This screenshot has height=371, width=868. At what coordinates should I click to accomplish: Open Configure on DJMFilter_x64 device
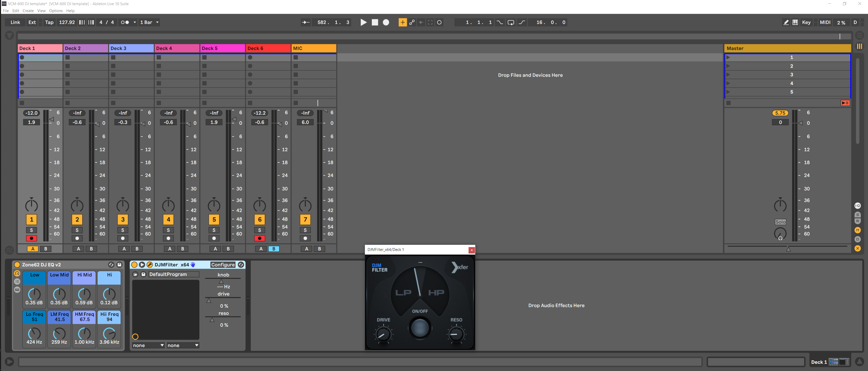(x=223, y=265)
